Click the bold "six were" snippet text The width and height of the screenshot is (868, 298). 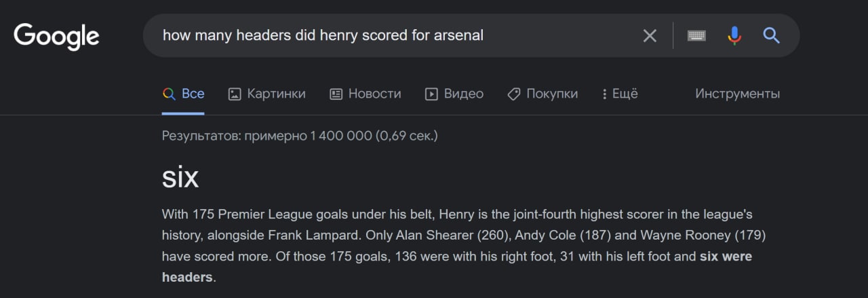tap(726, 257)
